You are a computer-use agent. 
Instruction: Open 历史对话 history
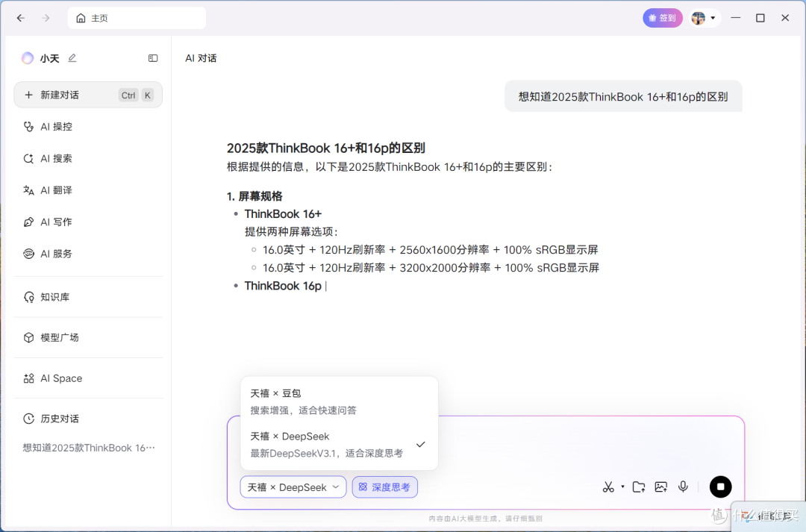coord(88,419)
